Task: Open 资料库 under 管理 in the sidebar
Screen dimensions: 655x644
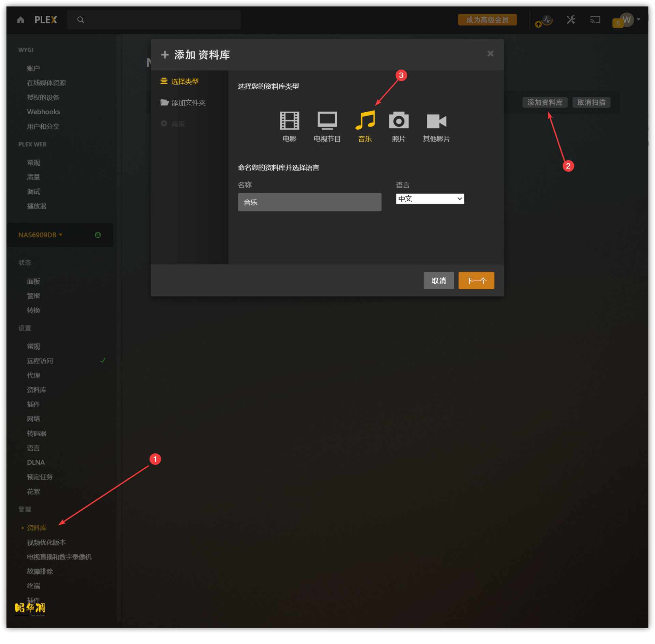Action: 37,528
